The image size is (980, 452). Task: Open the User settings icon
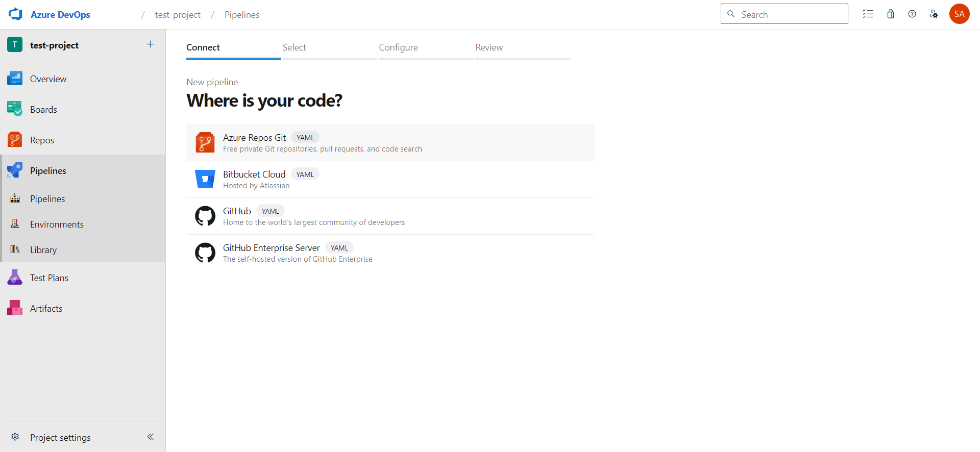(934, 14)
